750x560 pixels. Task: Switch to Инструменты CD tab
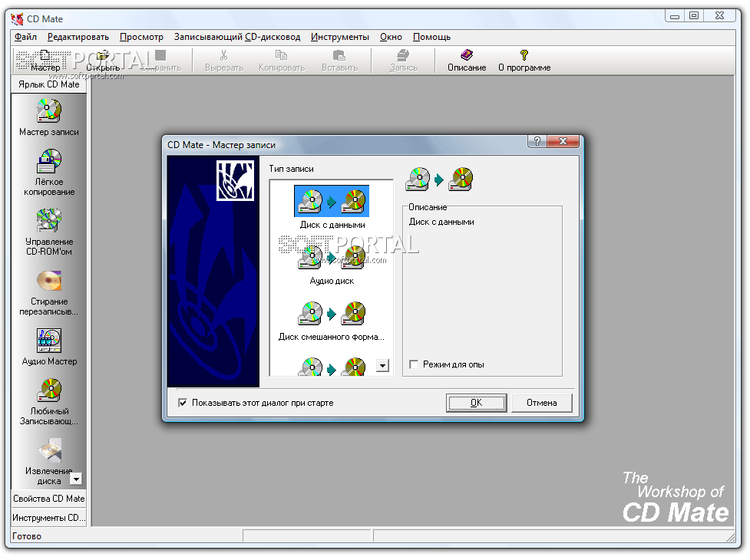click(49, 518)
